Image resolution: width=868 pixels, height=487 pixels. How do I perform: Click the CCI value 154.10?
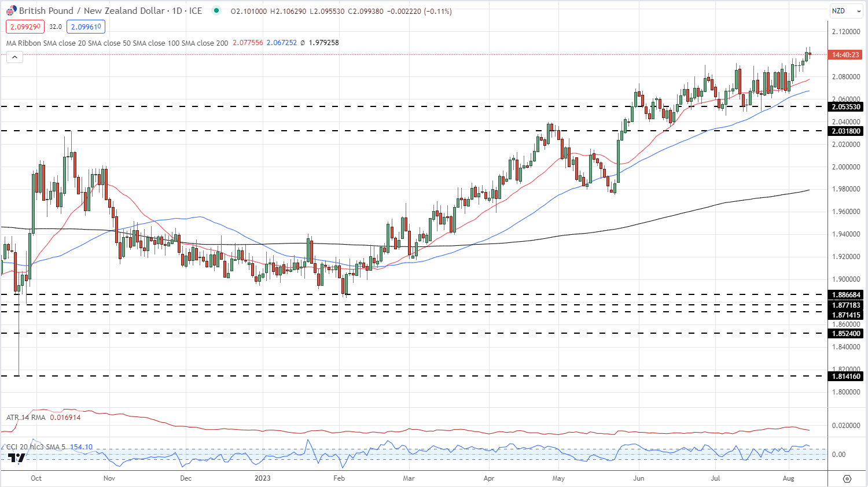tap(82, 447)
